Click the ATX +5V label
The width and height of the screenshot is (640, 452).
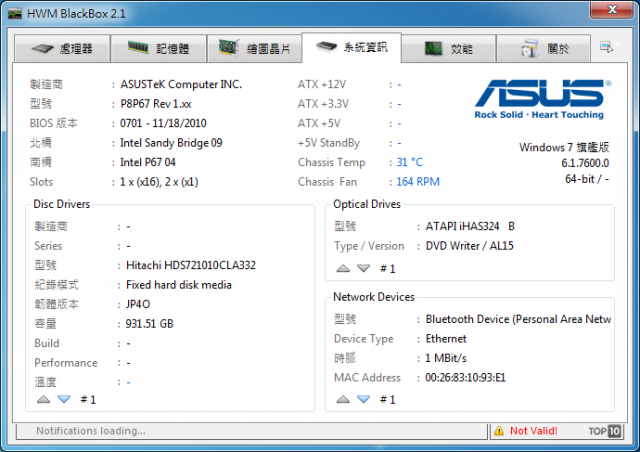coord(319,123)
